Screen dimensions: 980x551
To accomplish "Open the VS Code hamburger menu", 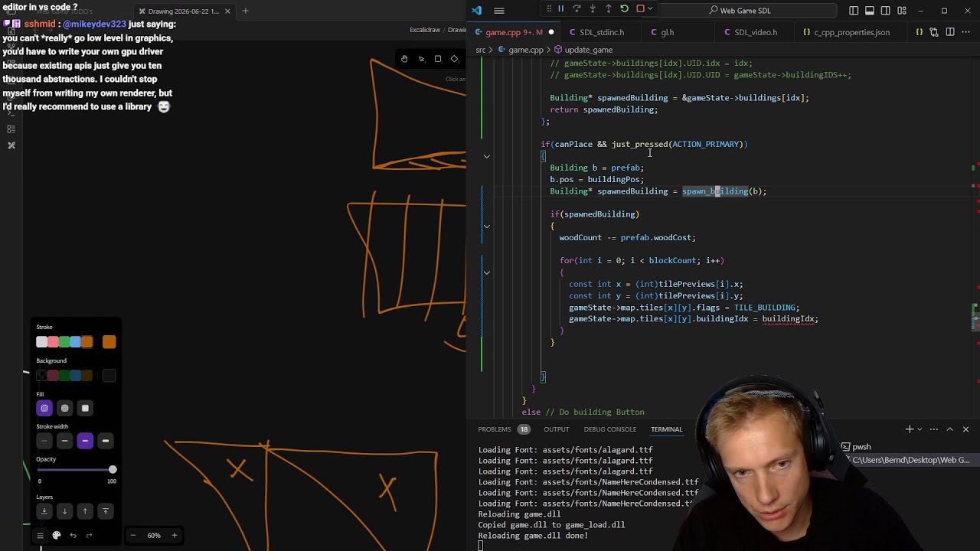I will [x=499, y=11].
